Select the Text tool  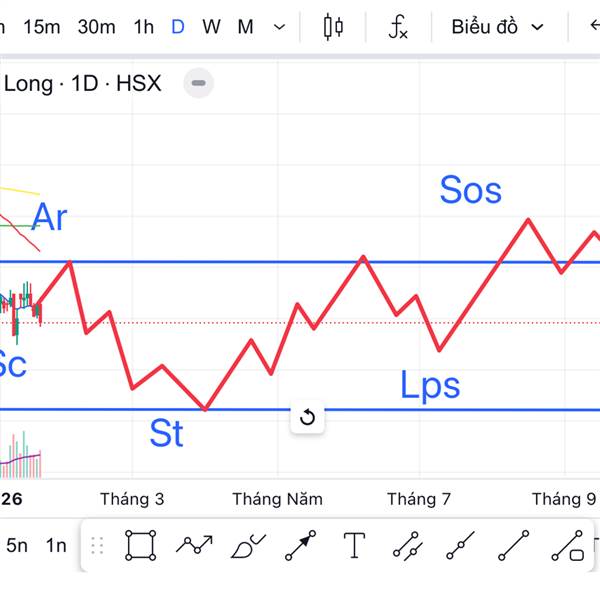point(354,545)
